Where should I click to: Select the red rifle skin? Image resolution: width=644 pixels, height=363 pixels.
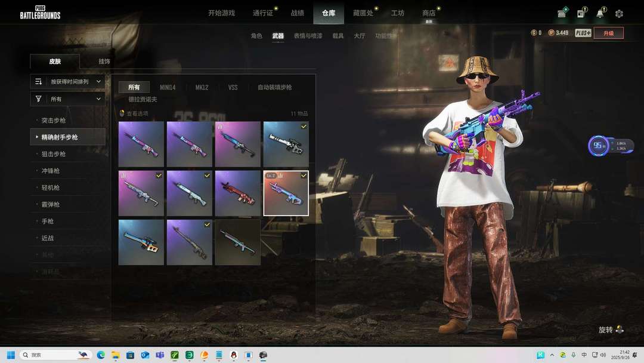(x=237, y=193)
